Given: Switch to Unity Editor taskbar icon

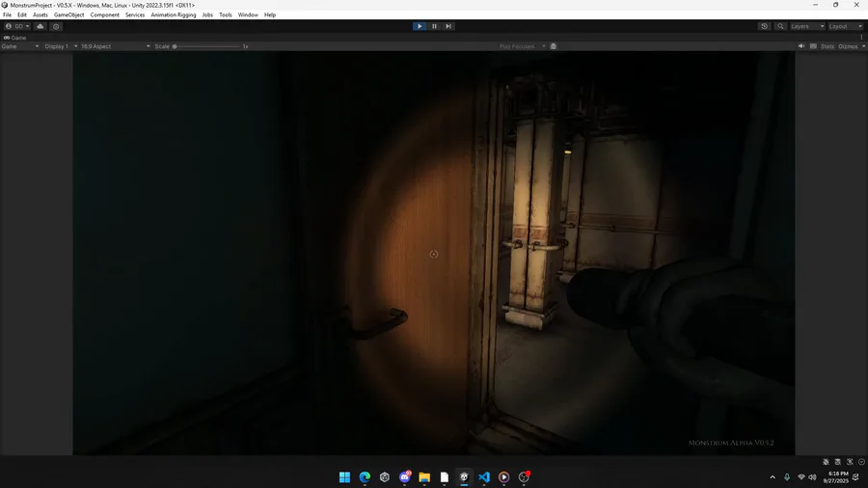Looking at the screenshot, I should (464, 477).
